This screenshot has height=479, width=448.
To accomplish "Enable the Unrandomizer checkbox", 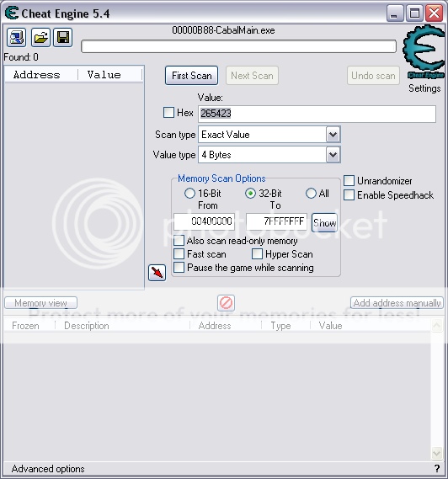I will 349,180.
